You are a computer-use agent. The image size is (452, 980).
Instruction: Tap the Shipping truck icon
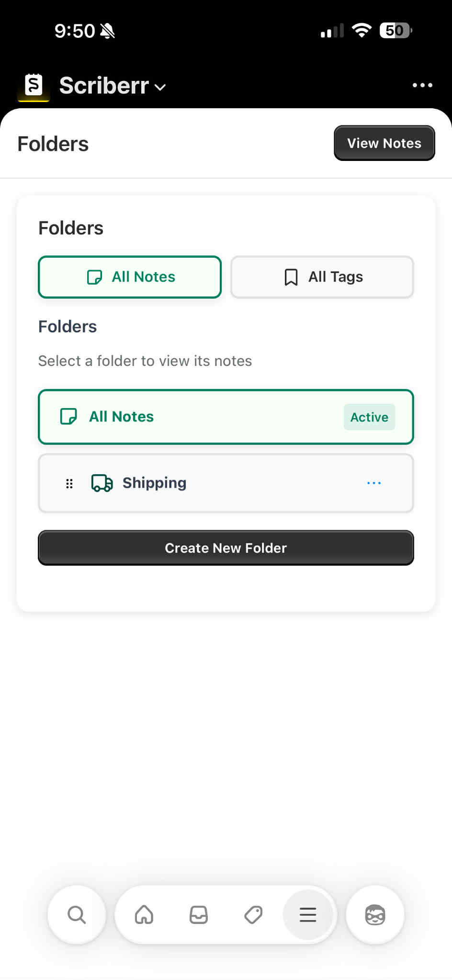tap(102, 483)
